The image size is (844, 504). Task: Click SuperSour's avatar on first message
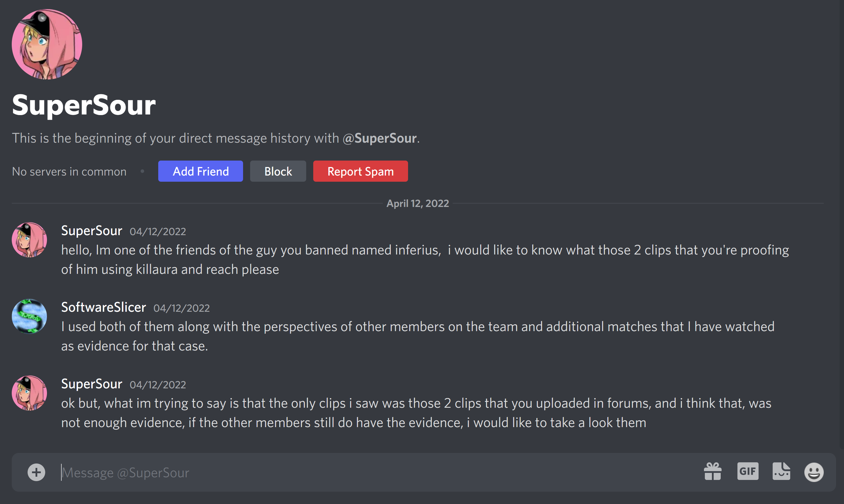(30, 240)
